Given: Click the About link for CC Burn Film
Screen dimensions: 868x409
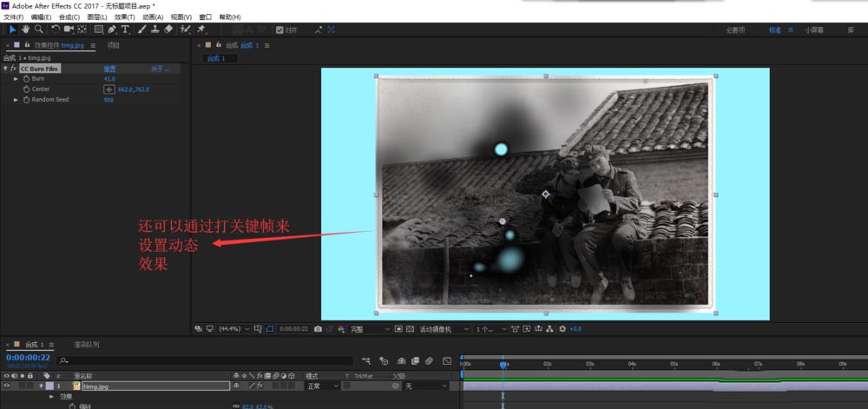Looking at the screenshot, I should (x=161, y=69).
